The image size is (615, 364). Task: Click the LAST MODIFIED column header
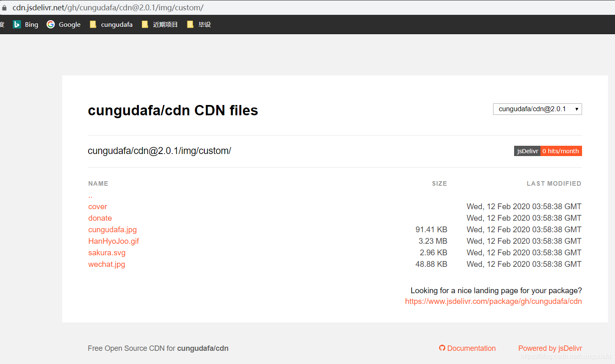(554, 184)
